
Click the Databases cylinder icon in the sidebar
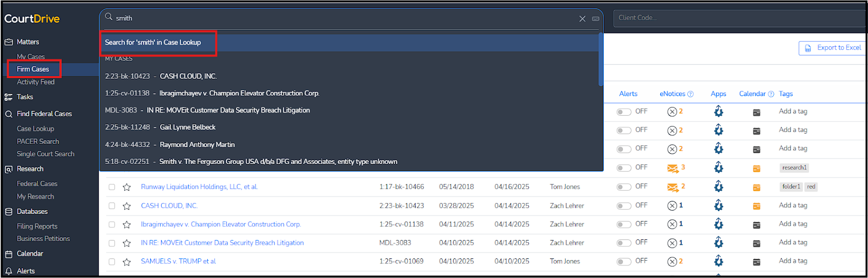click(x=9, y=212)
